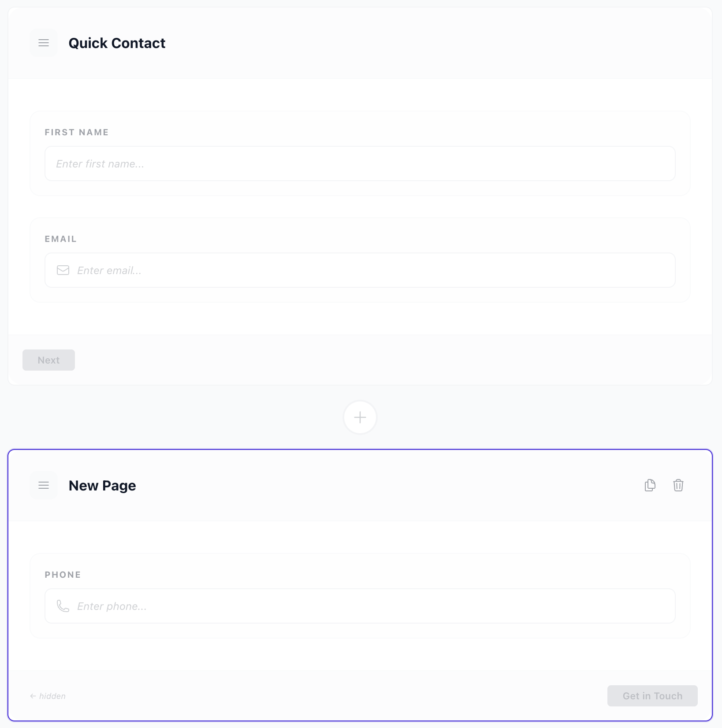Click the Next button
722x728 pixels.
point(48,360)
